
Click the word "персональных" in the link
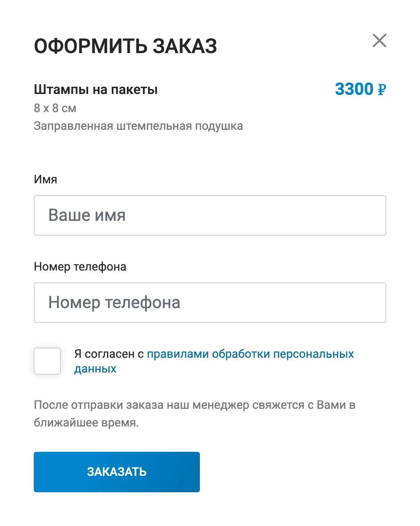click(313, 354)
